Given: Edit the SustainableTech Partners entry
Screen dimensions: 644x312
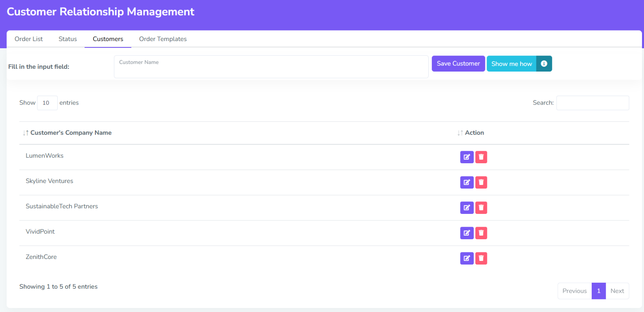Looking at the screenshot, I should point(466,208).
